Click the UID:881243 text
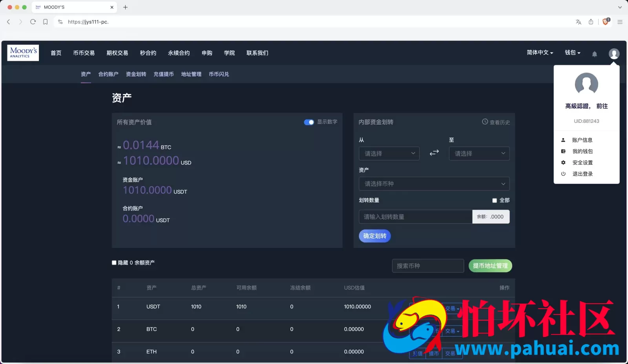The image size is (628, 364). pos(586,121)
